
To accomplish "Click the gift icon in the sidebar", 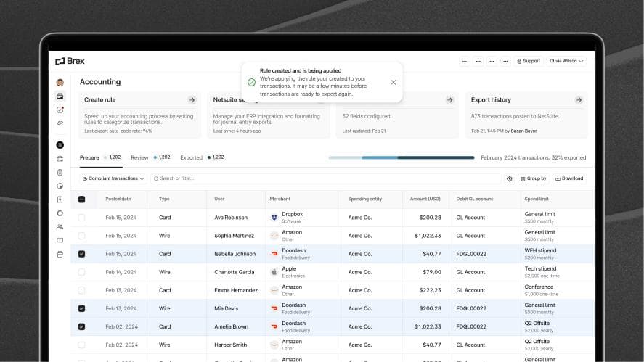I will pyautogui.click(x=60, y=254).
